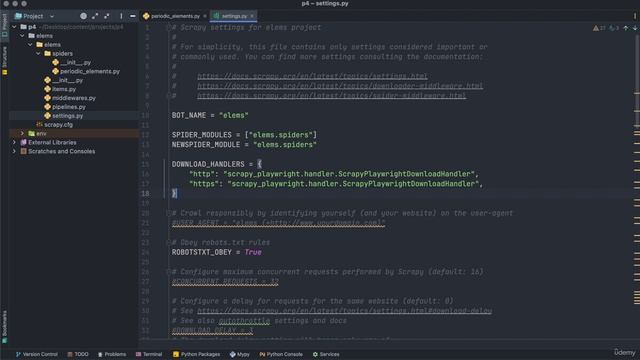Click the NEWSPIDER_MODULE code line
Image resolution: width=640 pixels, height=360 pixels.
coord(244,145)
